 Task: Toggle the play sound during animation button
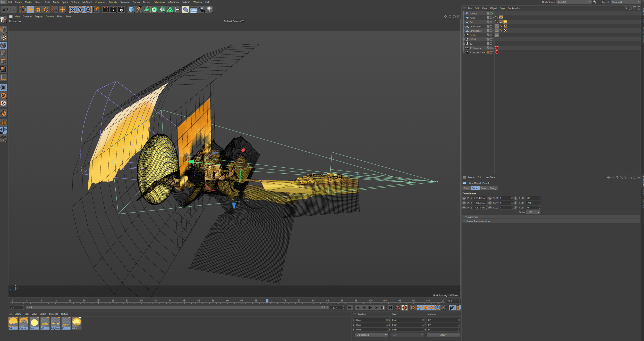tap(452, 307)
